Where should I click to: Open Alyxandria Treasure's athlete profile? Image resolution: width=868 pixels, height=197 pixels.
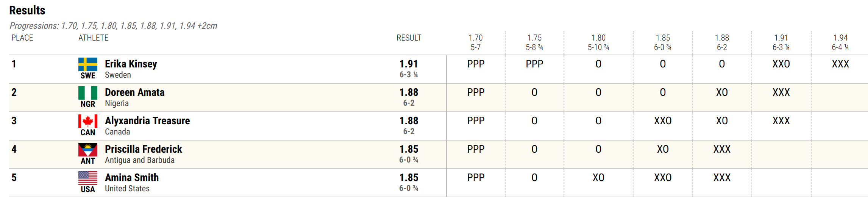coord(147,121)
